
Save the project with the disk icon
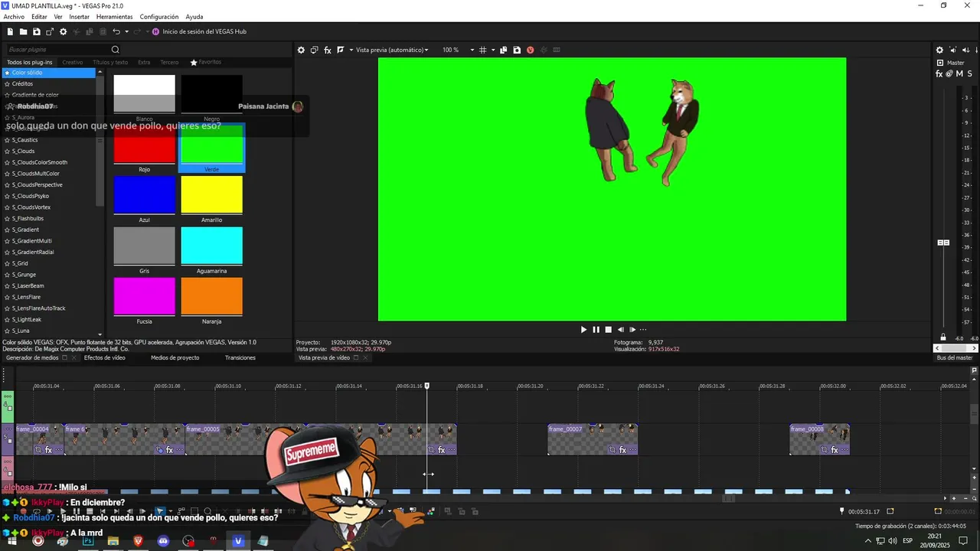(36, 31)
